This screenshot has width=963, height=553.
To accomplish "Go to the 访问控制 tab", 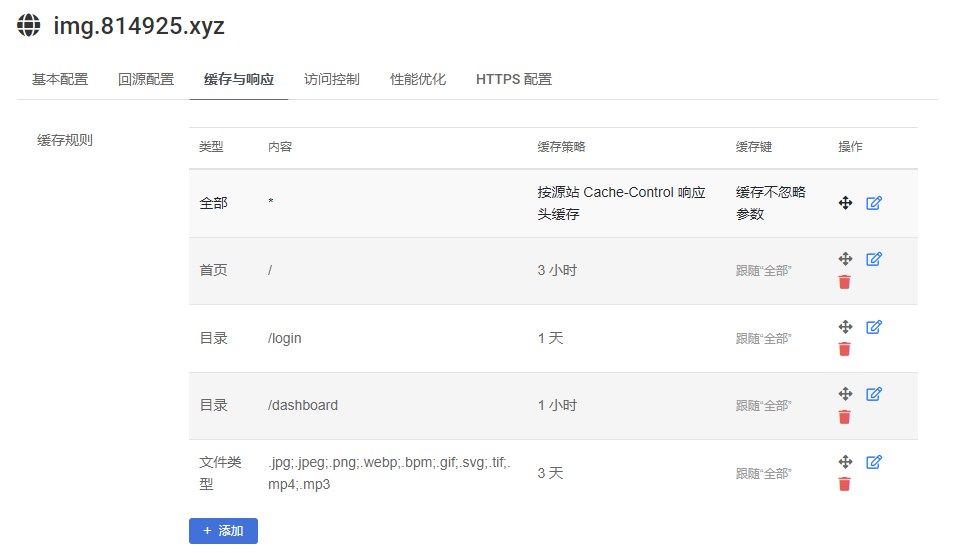I will [x=332, y=80].
